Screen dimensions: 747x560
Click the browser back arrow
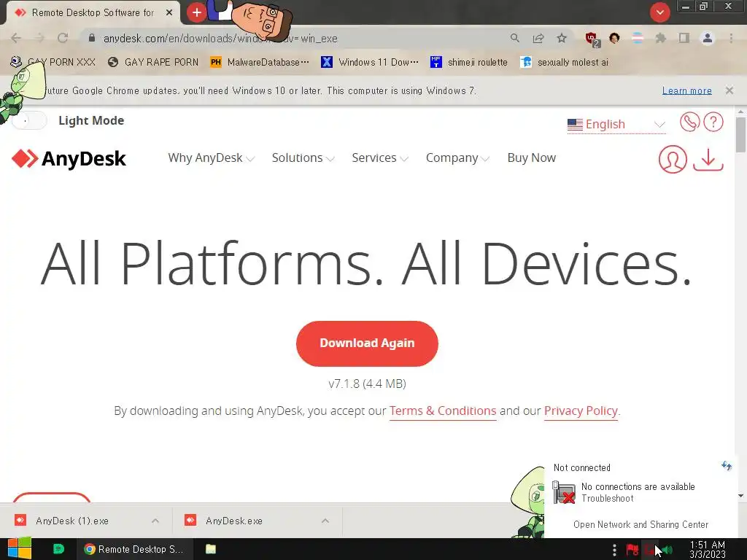pos(16,38)
